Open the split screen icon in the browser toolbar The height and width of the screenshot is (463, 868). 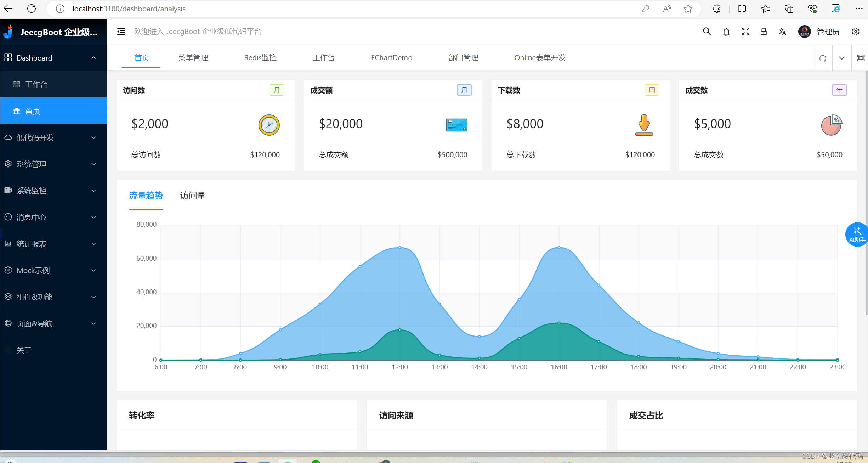[742, 9]
